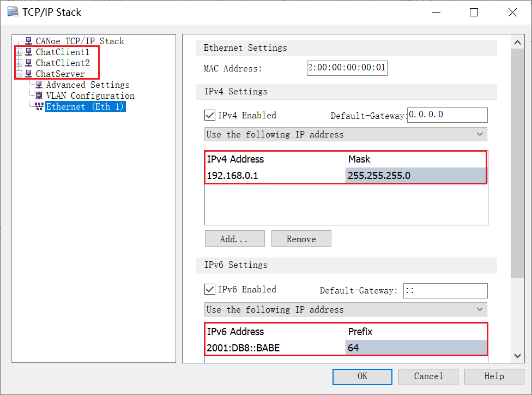
Task: Uncheck IPv6 Enabled
Action: pyautogui.click(x=210, y=290)
